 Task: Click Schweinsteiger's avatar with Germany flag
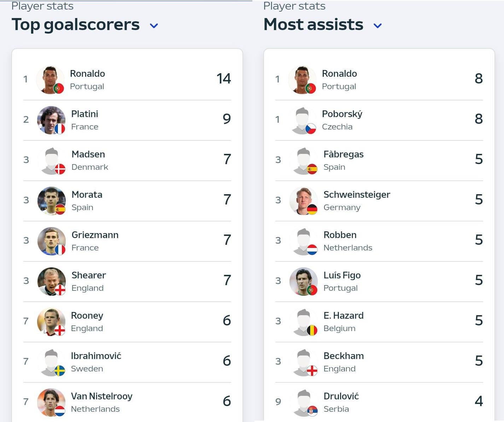(304, 201)
